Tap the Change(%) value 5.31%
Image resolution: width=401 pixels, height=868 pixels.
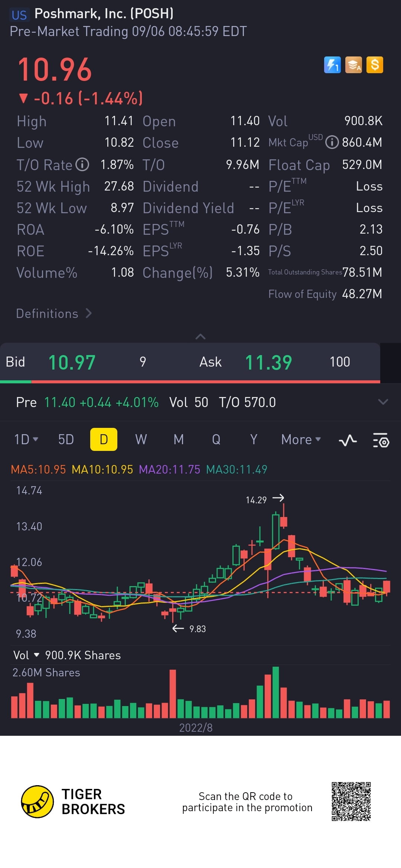(242, 272)
